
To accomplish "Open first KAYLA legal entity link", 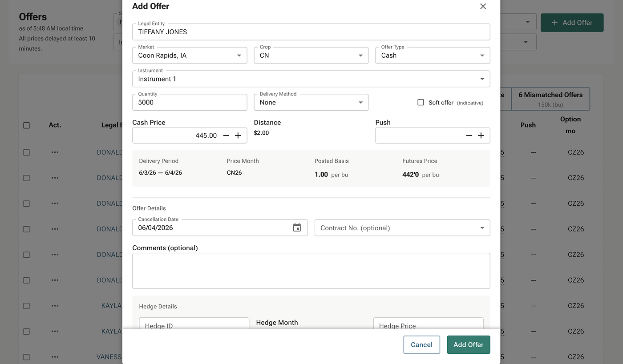I will 112,306.
